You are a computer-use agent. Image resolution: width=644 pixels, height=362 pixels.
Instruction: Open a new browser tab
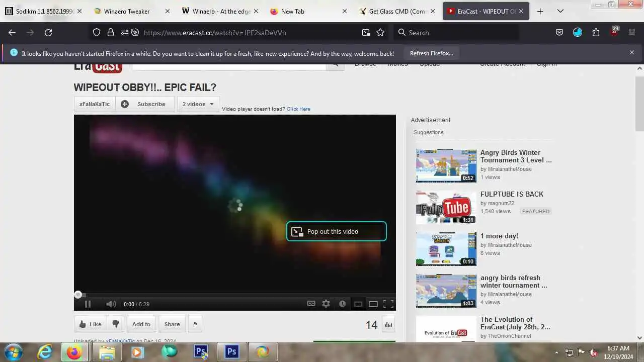tap(540, 11)
